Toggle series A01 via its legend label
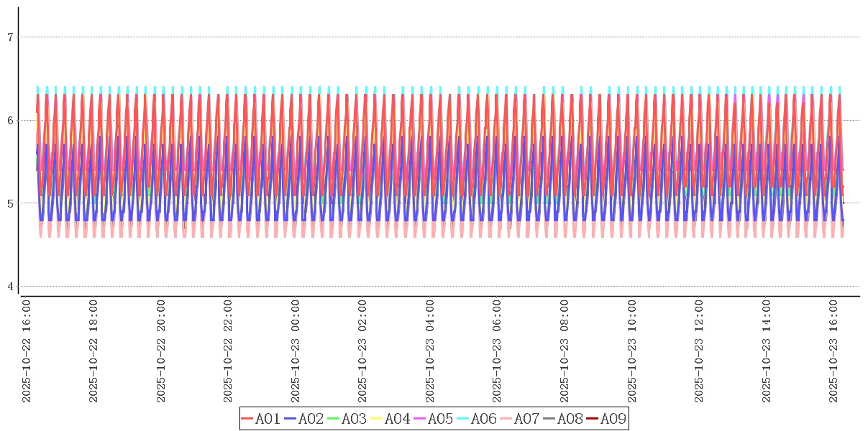 click(x=268, y=419)
